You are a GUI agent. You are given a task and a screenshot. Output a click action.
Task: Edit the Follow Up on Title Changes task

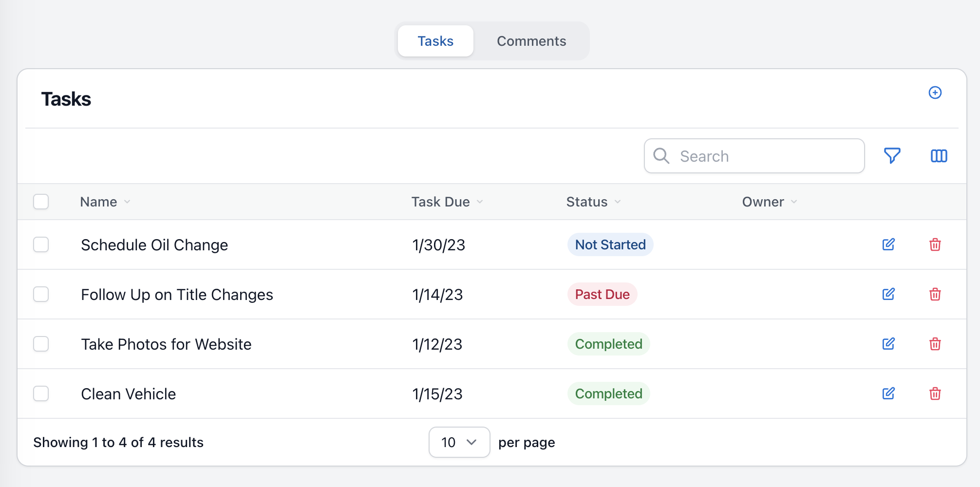coord(888,294)
